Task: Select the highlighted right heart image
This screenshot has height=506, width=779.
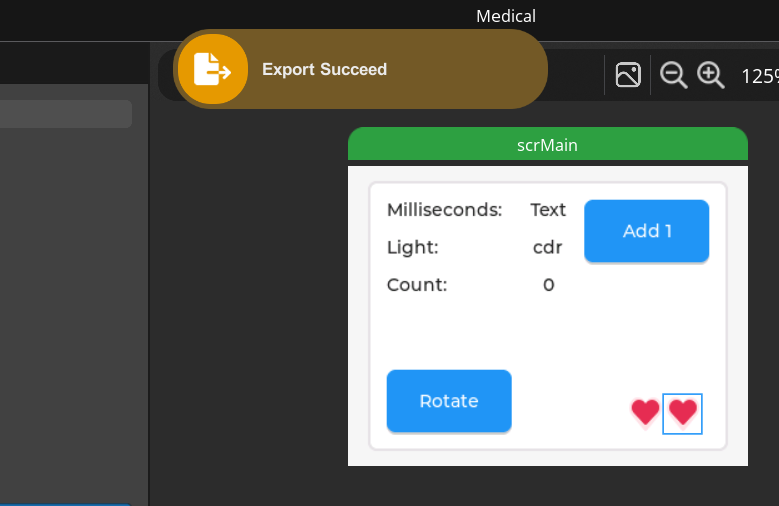Action: [x=683, y=412]
